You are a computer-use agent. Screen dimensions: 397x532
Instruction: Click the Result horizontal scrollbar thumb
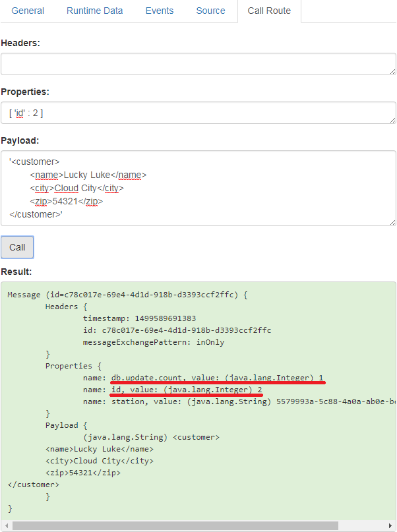[175, 526]
